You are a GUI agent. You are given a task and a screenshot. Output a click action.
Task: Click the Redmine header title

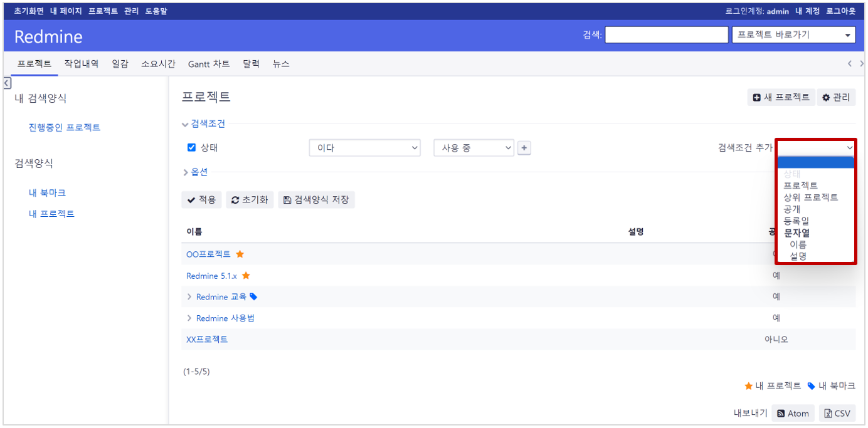tap(48, 36)
